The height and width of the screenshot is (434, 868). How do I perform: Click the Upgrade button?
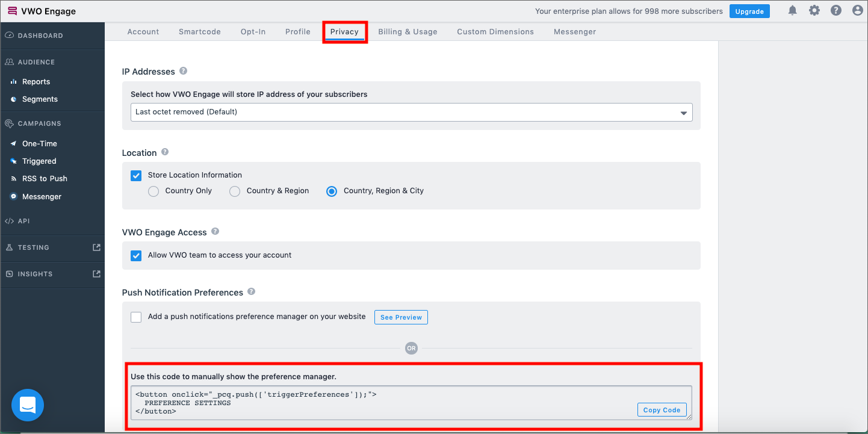749,11
